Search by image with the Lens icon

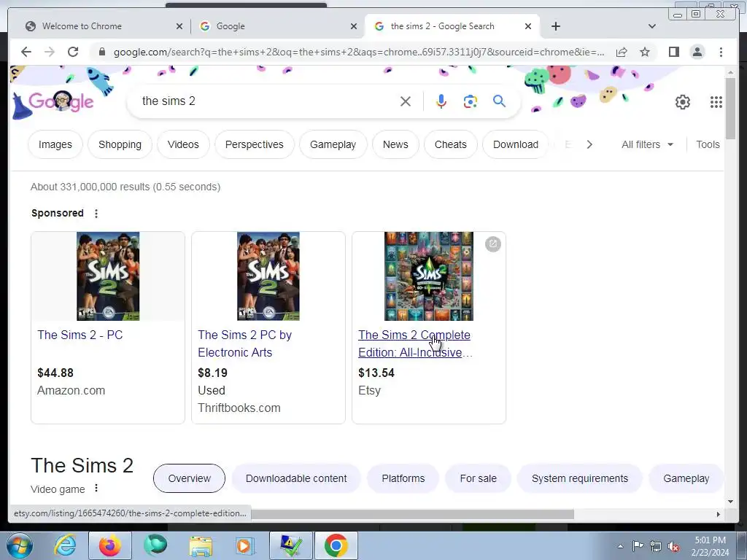(471, 101)
